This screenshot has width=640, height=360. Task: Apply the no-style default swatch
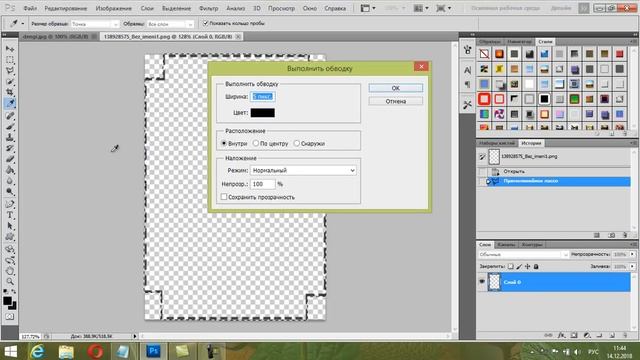click(x=484, y=53)
